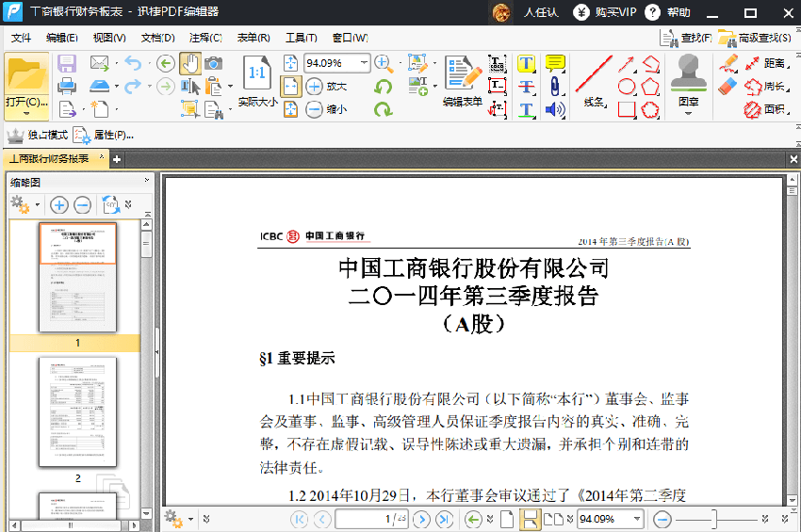Open the 文档(D) menu
The height and width of the screenshot is (532, 801).
tap(158, 38)
